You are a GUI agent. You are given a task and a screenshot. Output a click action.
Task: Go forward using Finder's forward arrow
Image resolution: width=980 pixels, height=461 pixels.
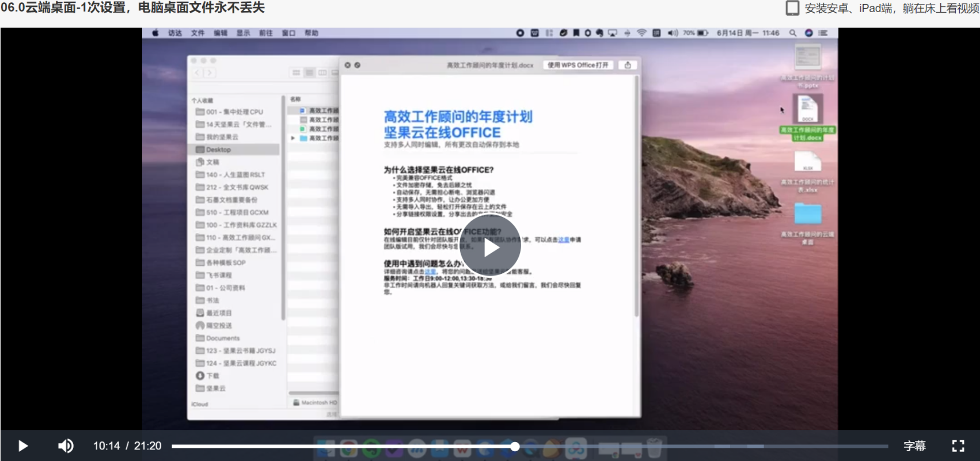pos(210,73)
